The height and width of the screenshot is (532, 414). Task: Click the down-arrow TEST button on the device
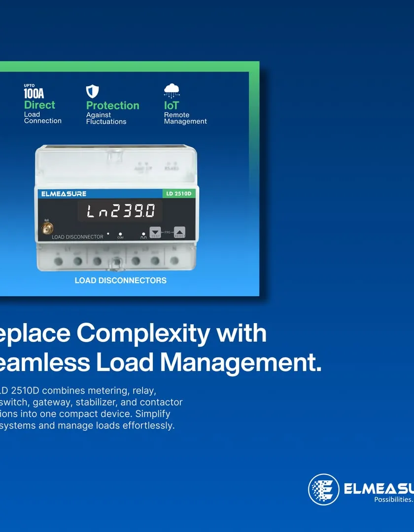coord(155,232)
